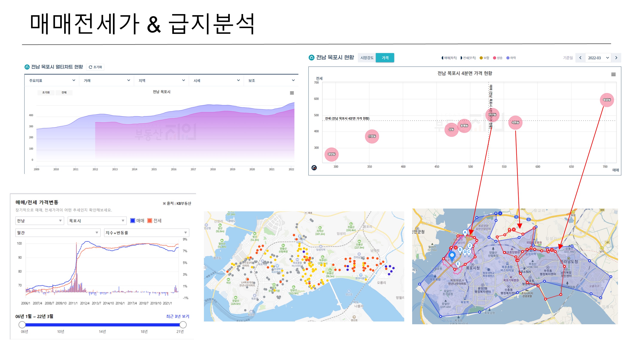
Task: Toggle the 전세(우측) legend item
Action: click(468, 58)
